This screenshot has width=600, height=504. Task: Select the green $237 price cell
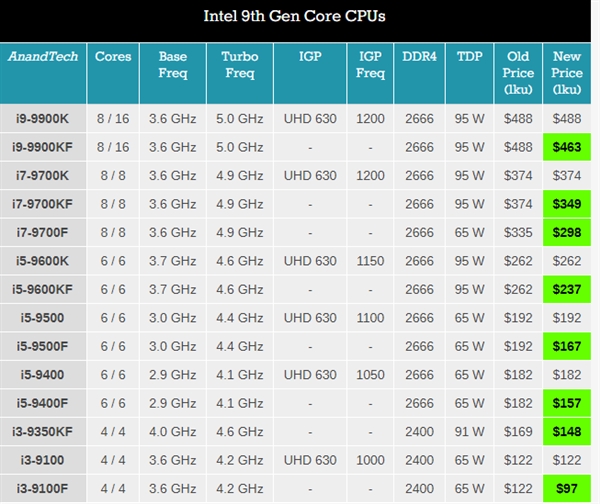click(x=567, y=289)
